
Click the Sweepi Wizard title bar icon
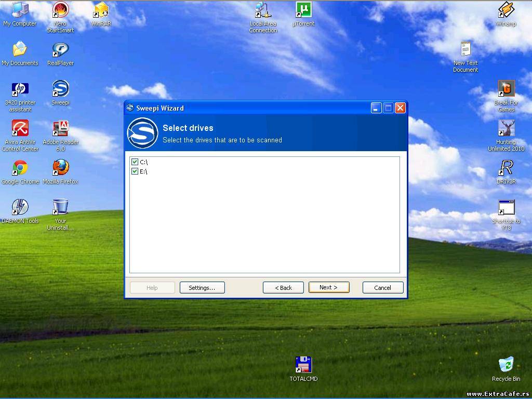coord(130,108)
